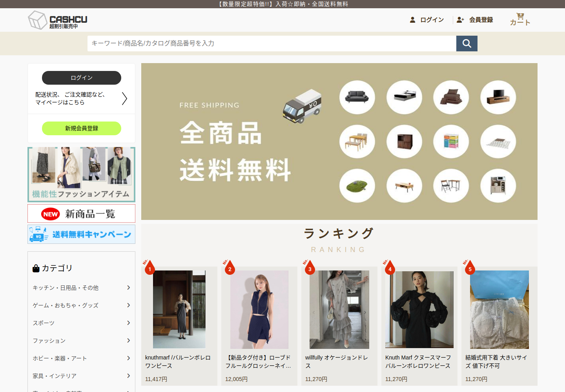Open rank 5 結婚式用下着 product image
565x392 pixels.
point(499,310)
